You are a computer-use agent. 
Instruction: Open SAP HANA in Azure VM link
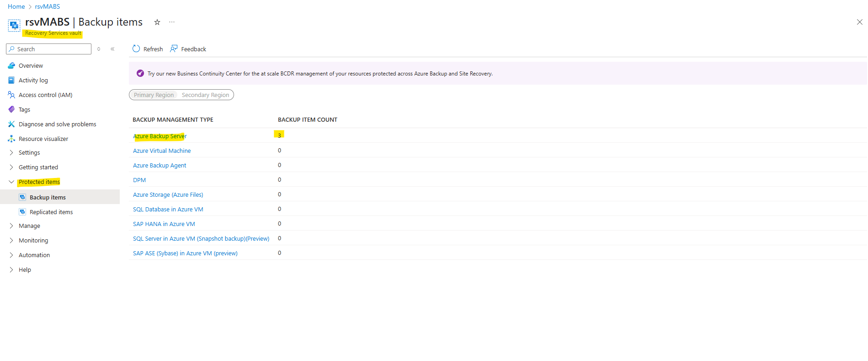(x=164, y=224)
